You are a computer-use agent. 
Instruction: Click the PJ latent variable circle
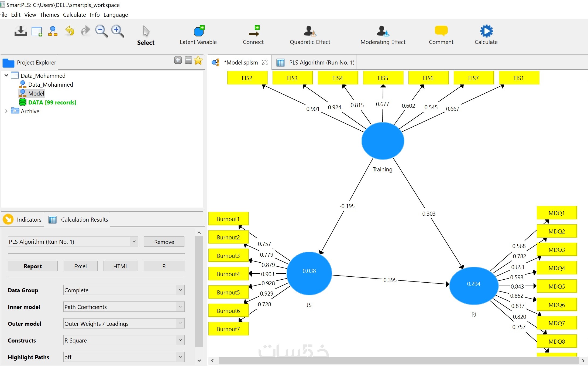[x=474, y=286]
